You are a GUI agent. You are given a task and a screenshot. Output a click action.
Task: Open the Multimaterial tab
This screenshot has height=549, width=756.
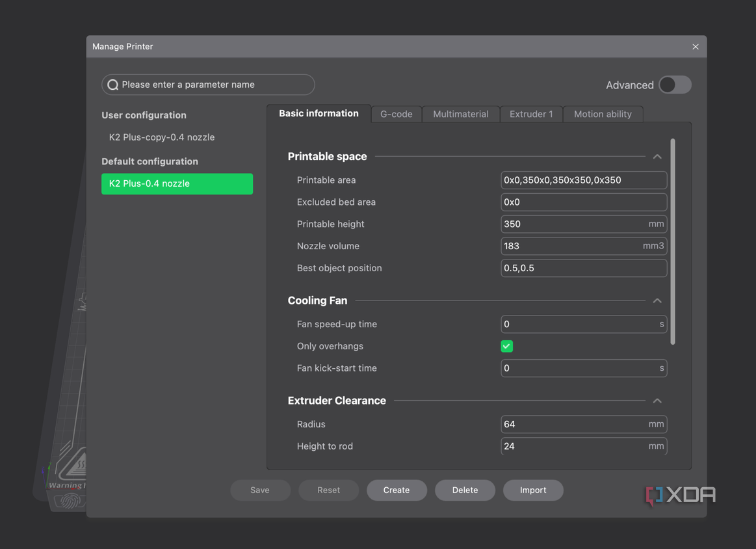460,114
